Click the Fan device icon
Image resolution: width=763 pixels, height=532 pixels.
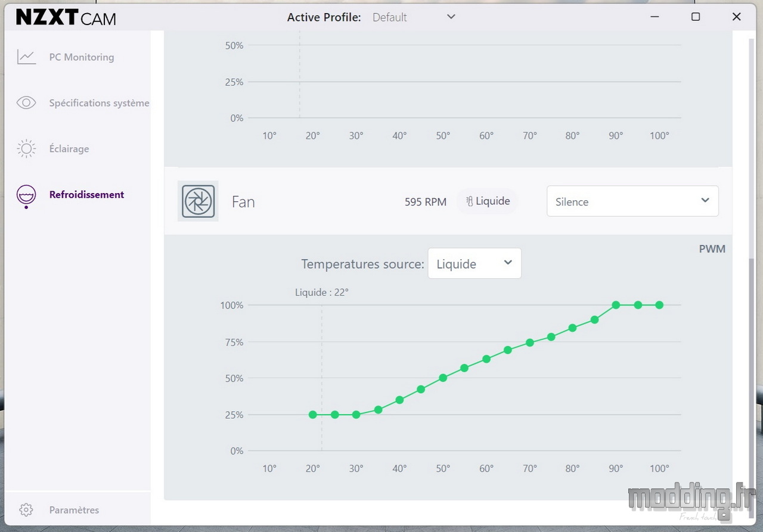[x=198, y=201]
